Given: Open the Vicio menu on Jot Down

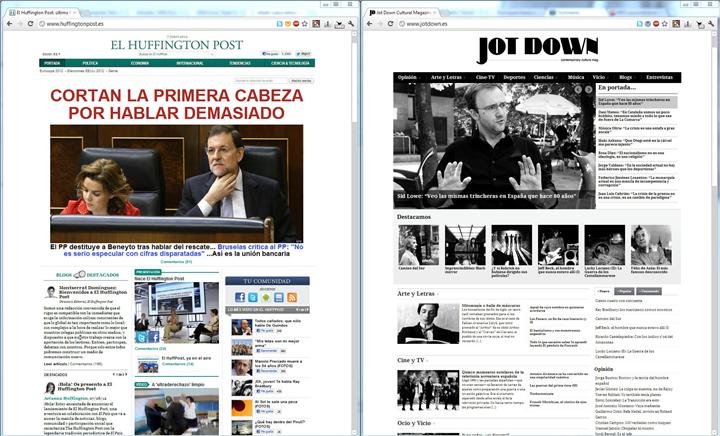Looking at the screenshot, I should [599, 77].
